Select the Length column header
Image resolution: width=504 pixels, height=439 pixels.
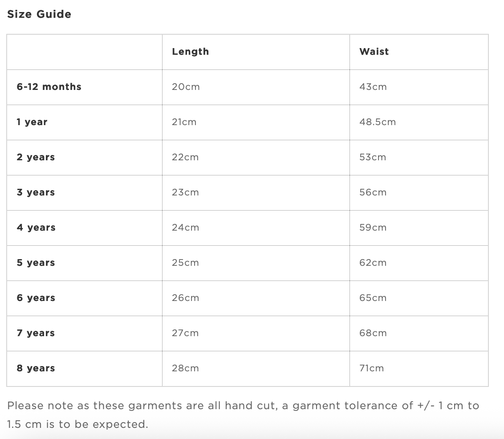click(x=190, y=52)
